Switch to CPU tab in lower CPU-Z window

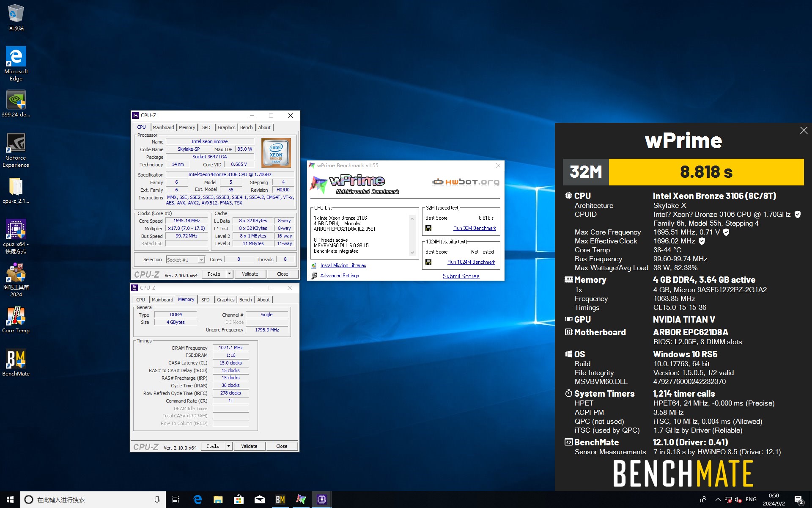(x=140, y=300)
